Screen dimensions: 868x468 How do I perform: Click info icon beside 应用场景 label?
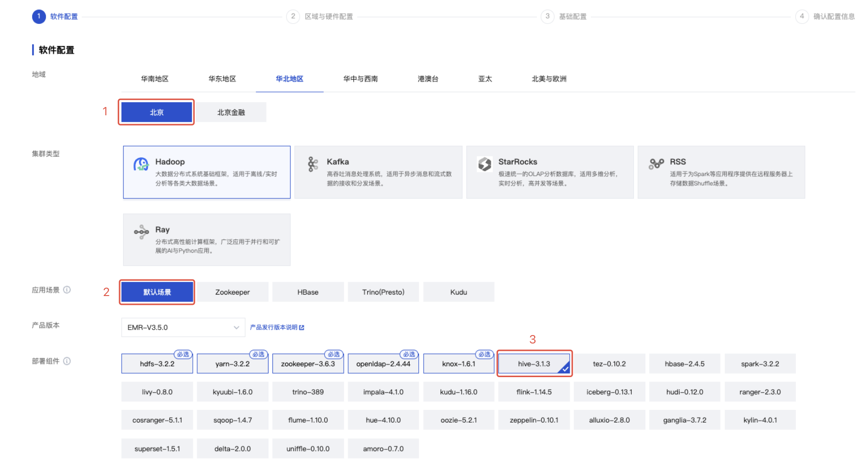coord(67,290)
